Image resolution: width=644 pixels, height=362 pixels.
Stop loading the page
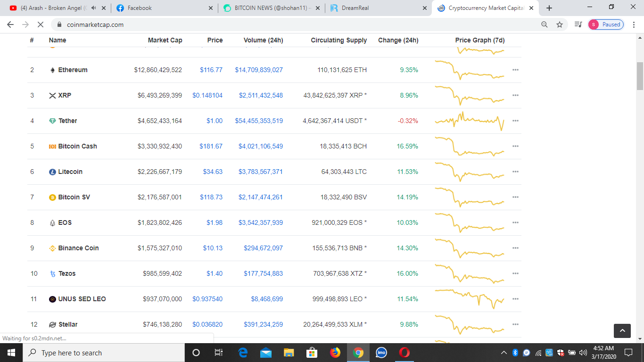tap(41, 25)
